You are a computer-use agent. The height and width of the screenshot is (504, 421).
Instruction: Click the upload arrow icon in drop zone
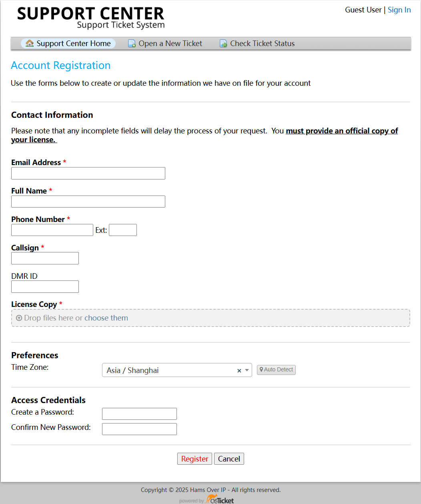click(x=19, y=318)
